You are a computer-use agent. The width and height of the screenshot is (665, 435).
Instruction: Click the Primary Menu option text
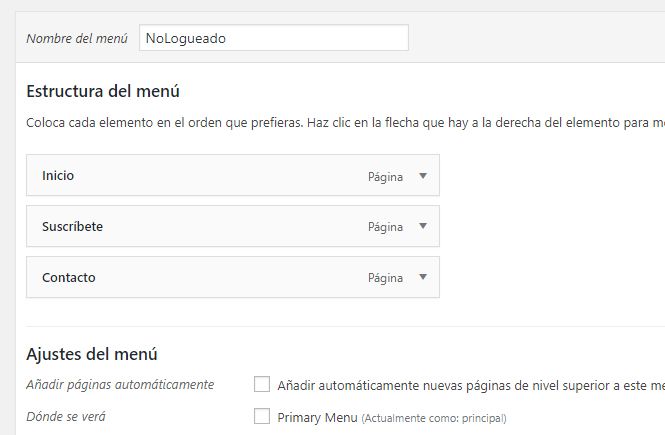coord(317,418)
